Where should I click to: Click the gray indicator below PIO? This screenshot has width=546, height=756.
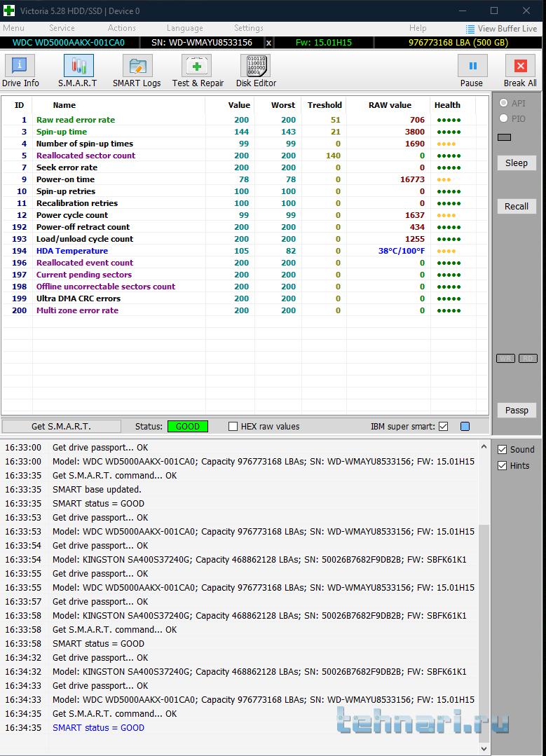504,137
